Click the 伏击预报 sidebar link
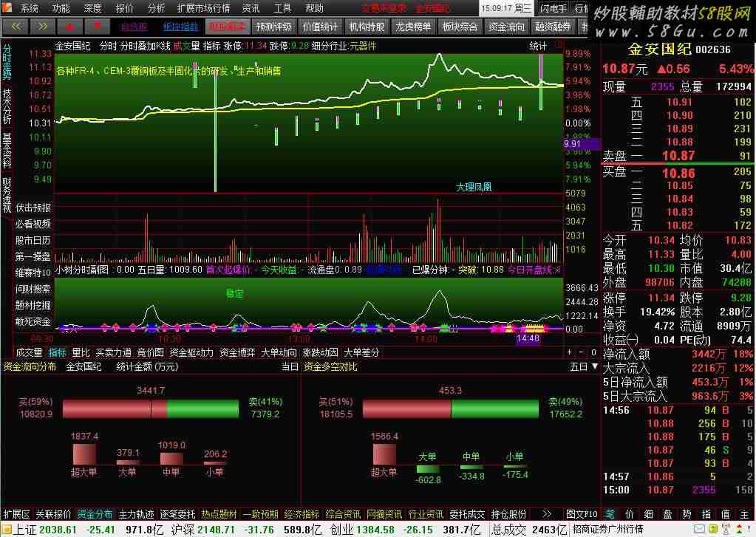756x537 pixels. 33,208
